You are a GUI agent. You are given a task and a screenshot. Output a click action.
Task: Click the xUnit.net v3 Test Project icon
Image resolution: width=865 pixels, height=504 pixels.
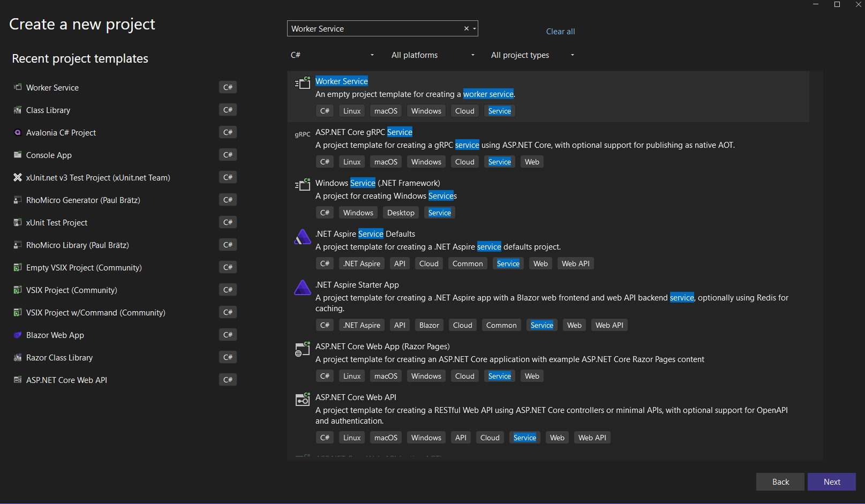click(18, 177)
